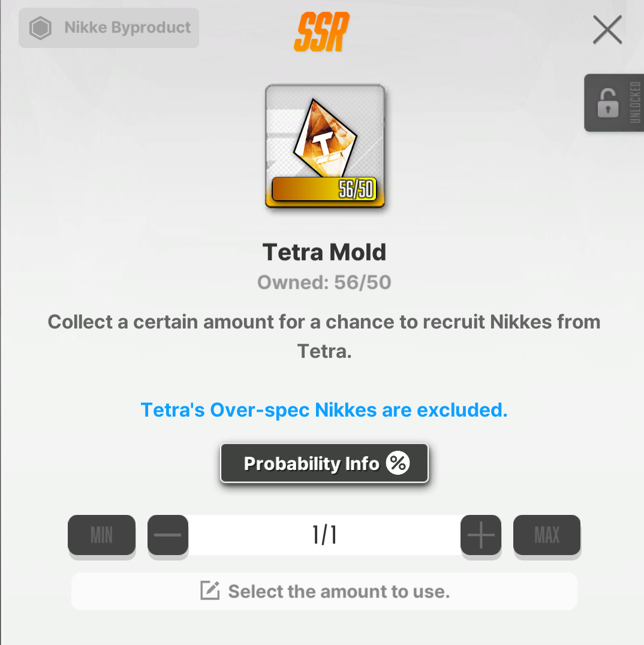Click the orange SSR rarity badge
Screen dimensions: 644x645
(x=322, y=32)
